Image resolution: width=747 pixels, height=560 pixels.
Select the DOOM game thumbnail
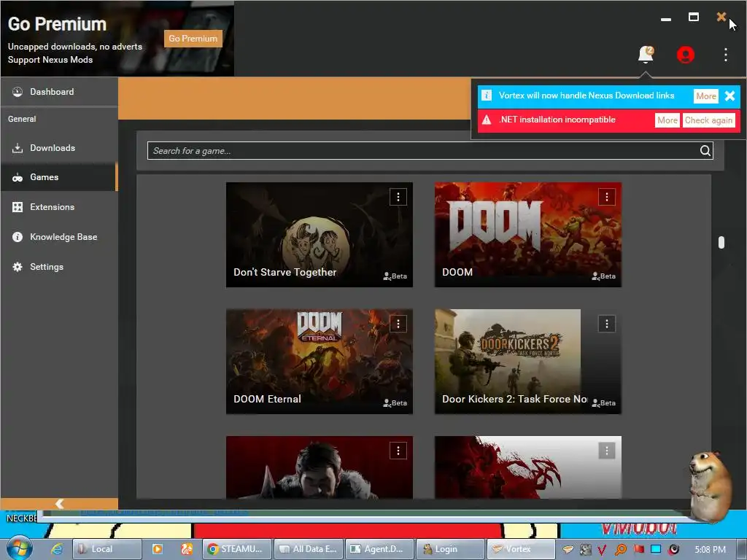528,235
